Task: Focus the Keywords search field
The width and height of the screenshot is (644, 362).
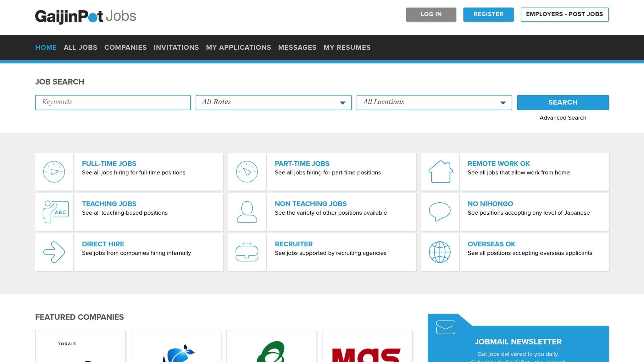Action: pyautogui.click(x=113, y=102)
